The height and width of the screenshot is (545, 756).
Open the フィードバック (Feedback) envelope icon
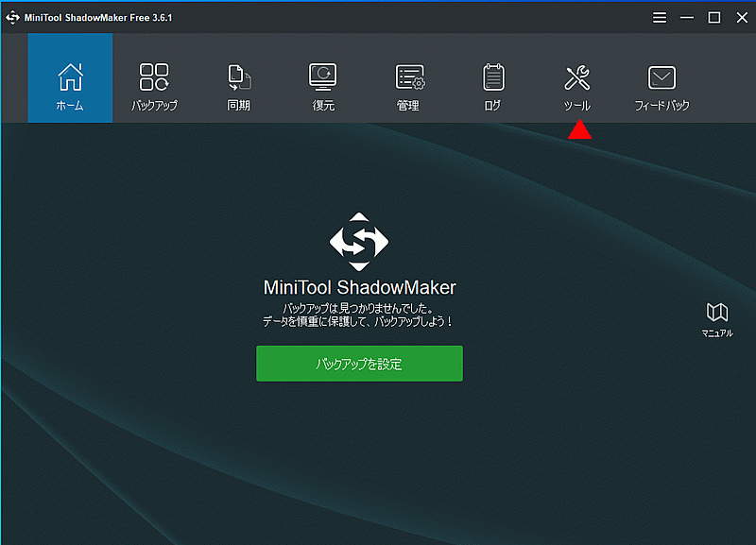[661, 77]
